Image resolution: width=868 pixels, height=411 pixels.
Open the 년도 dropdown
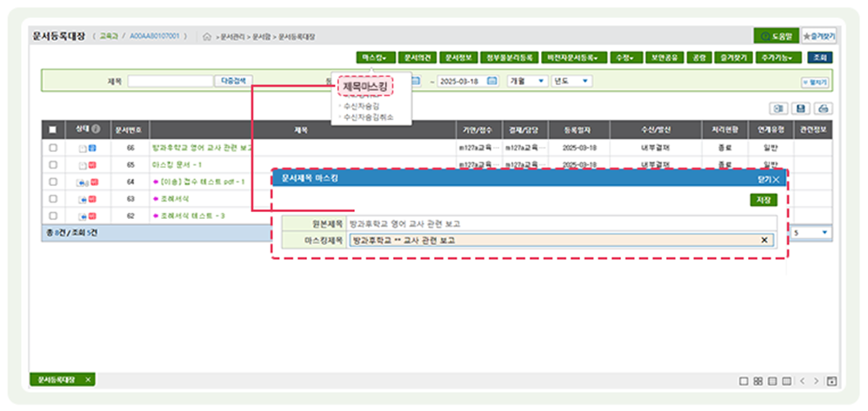click(572, 81)
